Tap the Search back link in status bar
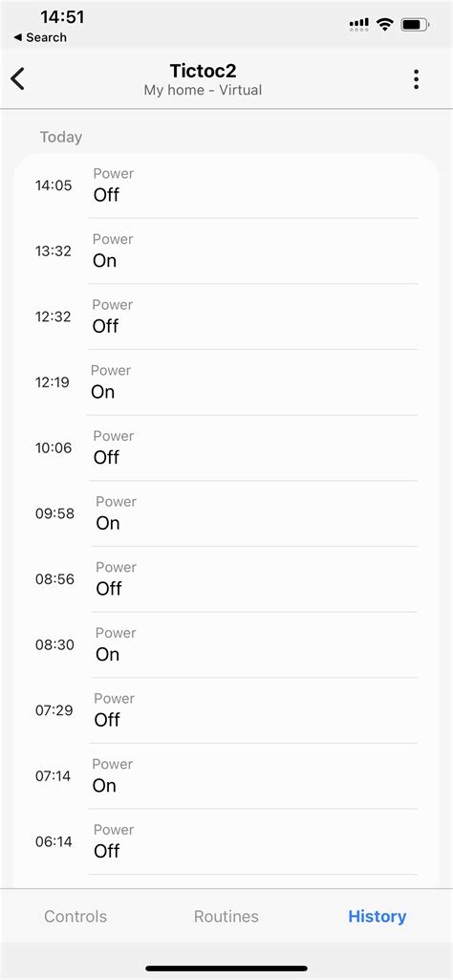453x980 pixels. pyautogui.click(x=39, y=37)
